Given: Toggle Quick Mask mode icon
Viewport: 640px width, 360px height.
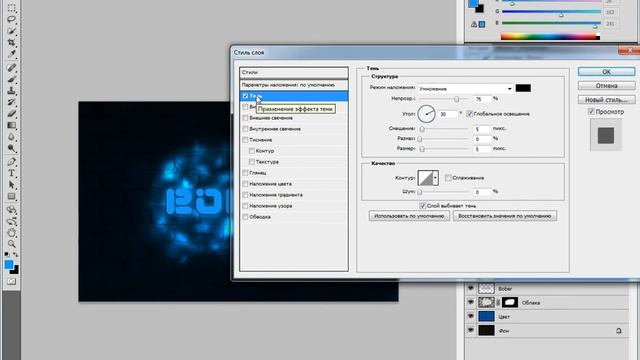Looking at the screenshot, I should [11, 282].
